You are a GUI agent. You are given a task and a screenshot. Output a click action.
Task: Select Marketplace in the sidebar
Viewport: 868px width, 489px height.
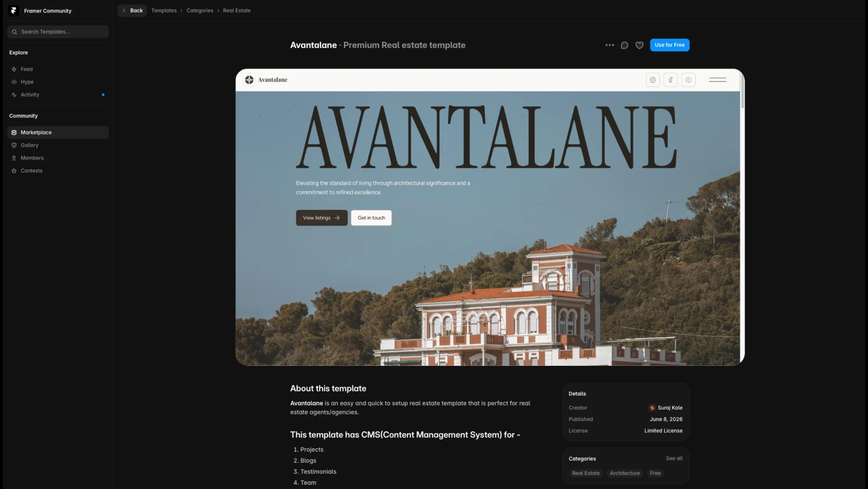(x=58, y=132)
